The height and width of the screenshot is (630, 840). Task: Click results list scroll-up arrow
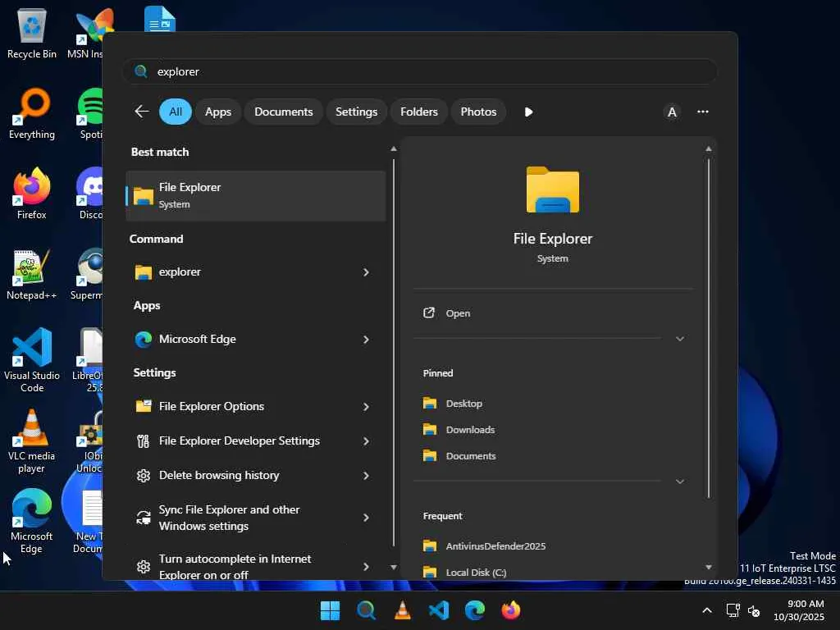pyautogui.click(x=394, y=149)
